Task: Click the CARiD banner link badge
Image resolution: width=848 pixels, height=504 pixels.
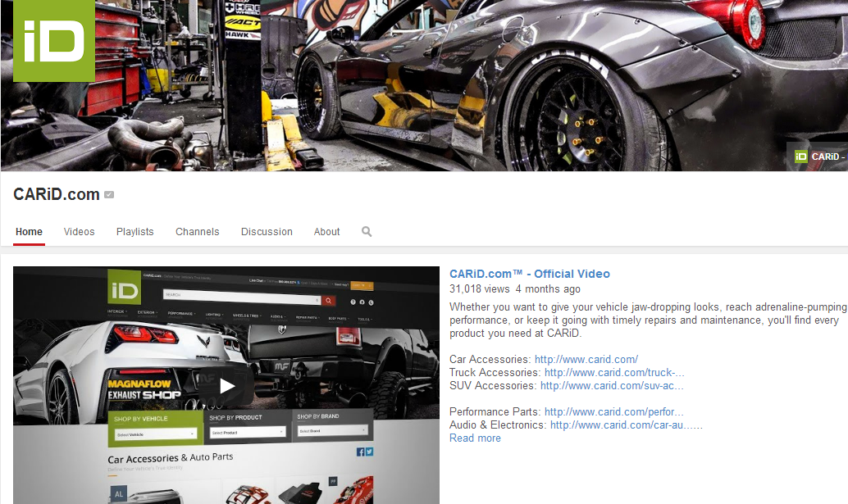Action: pos(818,157)
